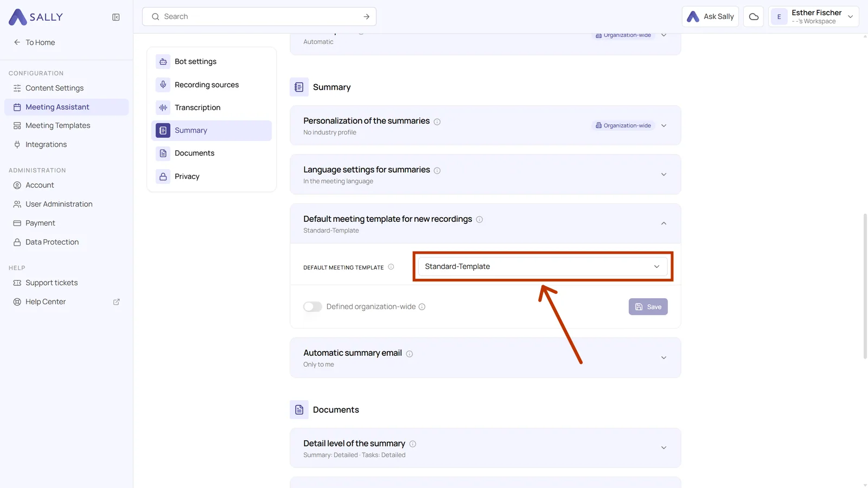Save the default meeting template

(x=648, y=307)
